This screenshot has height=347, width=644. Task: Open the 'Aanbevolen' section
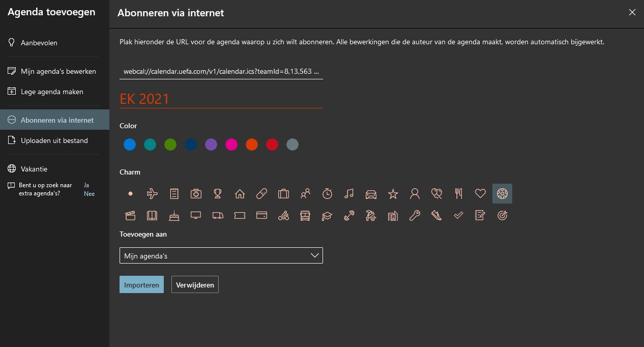(x=39, y=43)
